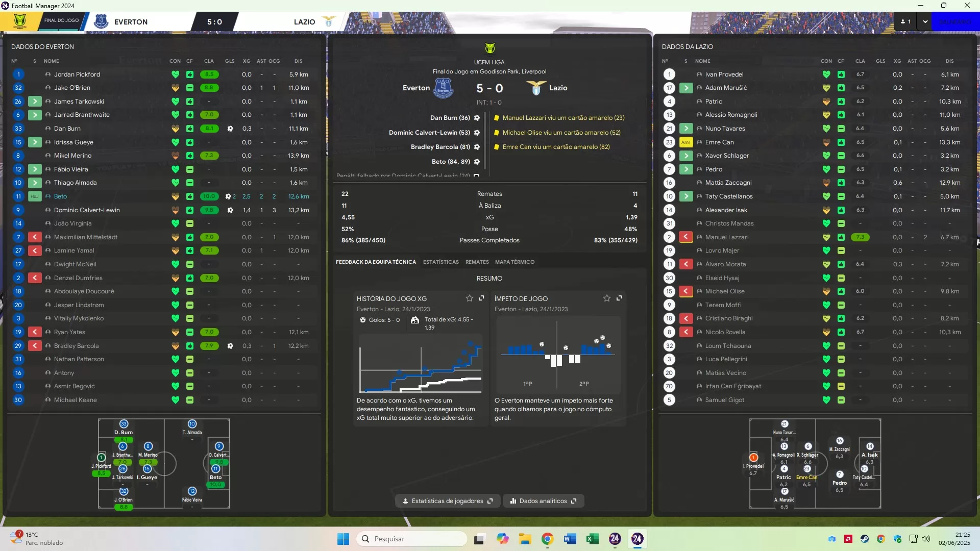
Task: Click the yellow Amr card badge next to Emre Can
Action: point(686,142)
